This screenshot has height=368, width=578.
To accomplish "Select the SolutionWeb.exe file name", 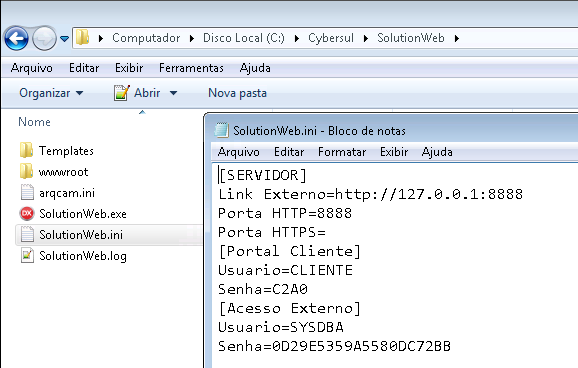I will pos(83,214).
